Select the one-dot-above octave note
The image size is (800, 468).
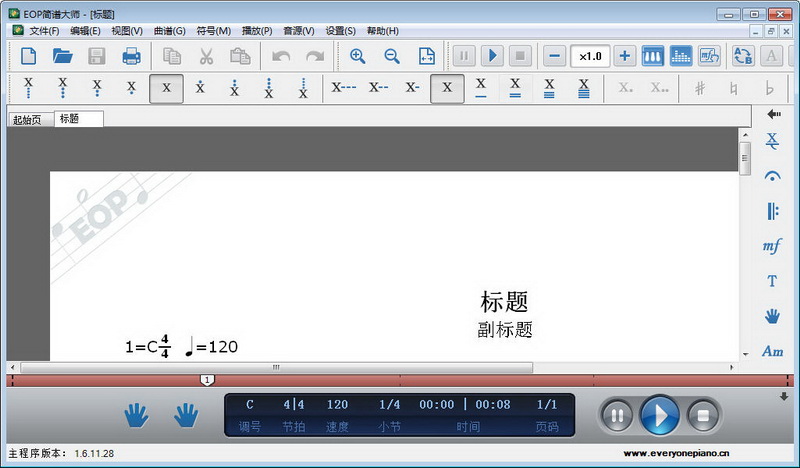pyautogui.click(x=200, y=88)
